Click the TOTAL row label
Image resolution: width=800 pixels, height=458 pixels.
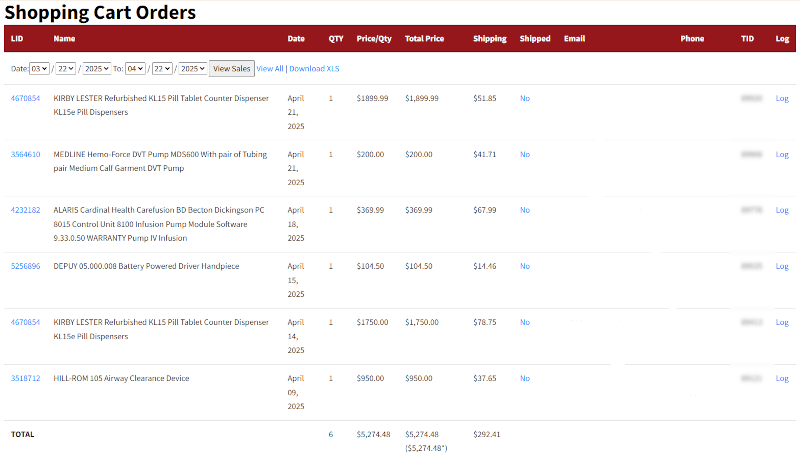22,434
